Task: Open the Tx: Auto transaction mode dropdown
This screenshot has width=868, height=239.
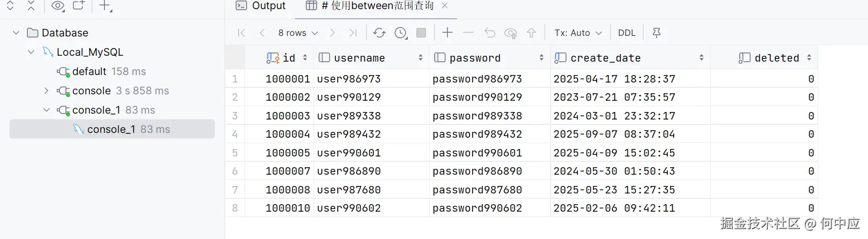Action: (578, 33)
